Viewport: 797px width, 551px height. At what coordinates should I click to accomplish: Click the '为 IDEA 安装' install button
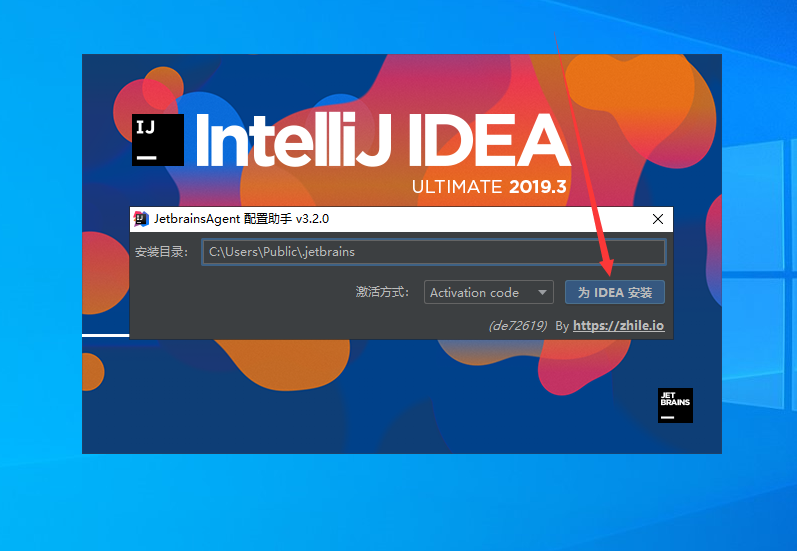[615, 292]
